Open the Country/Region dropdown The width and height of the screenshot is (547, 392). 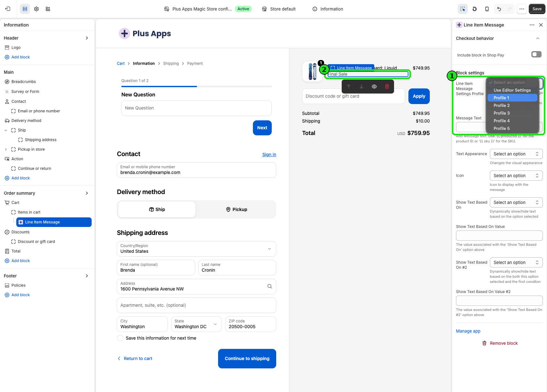[x=196, y=249]
